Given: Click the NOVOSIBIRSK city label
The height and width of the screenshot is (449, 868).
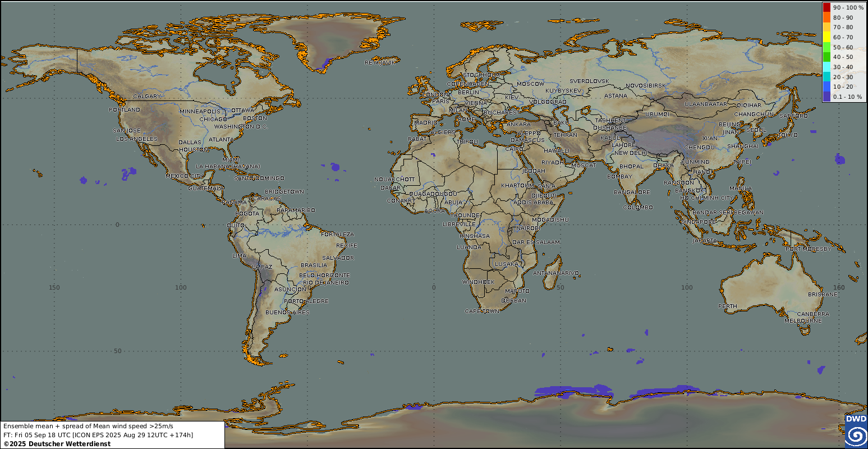Looking at the screenshot, I should (x=645, y=85).
